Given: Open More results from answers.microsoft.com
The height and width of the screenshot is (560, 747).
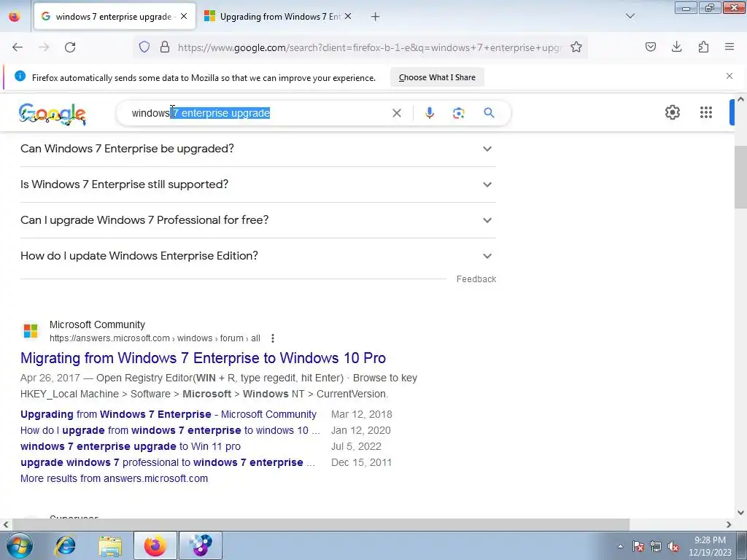Looking at the screenshot, I should click(x=114, y=478).
